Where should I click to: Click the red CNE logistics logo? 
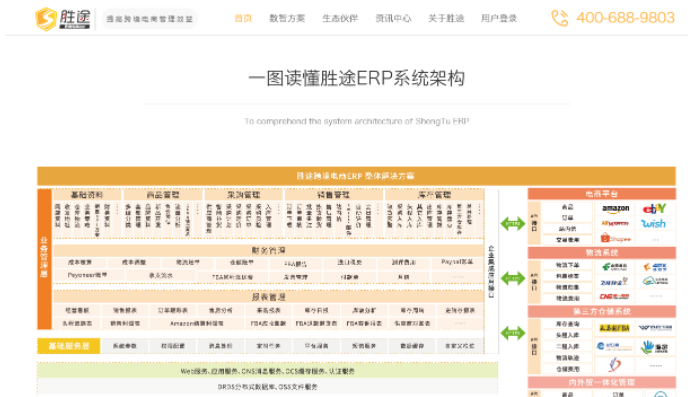[614, 297]
